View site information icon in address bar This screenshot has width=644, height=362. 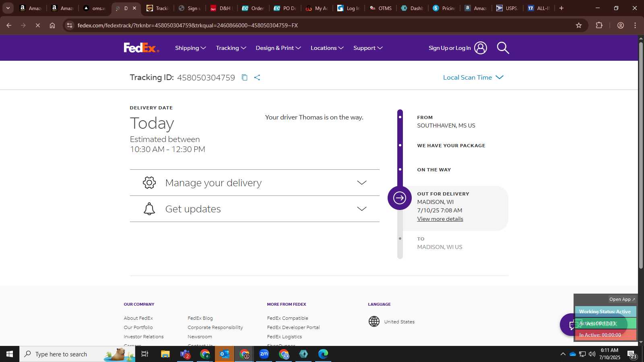[70, 25]
